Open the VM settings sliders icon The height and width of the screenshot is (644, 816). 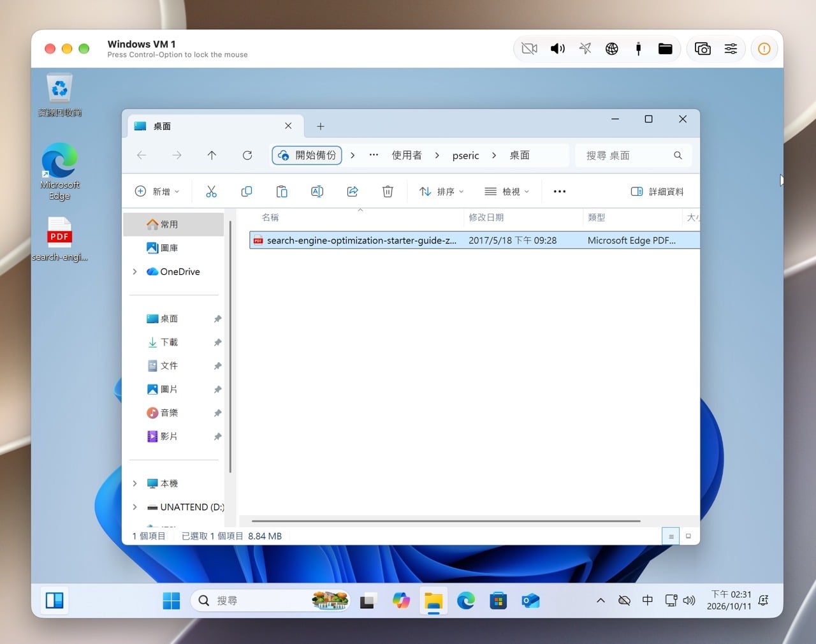coord(731,48)
